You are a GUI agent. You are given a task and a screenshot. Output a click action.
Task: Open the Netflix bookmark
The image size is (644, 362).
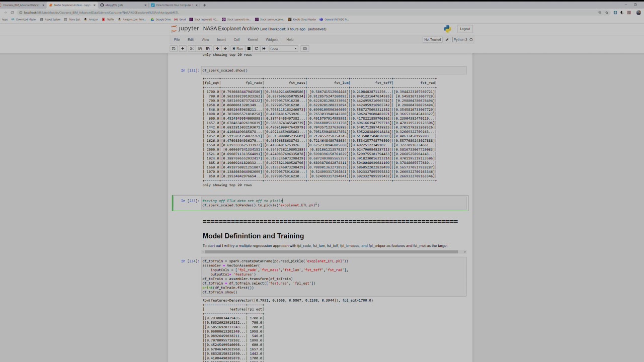108,20
